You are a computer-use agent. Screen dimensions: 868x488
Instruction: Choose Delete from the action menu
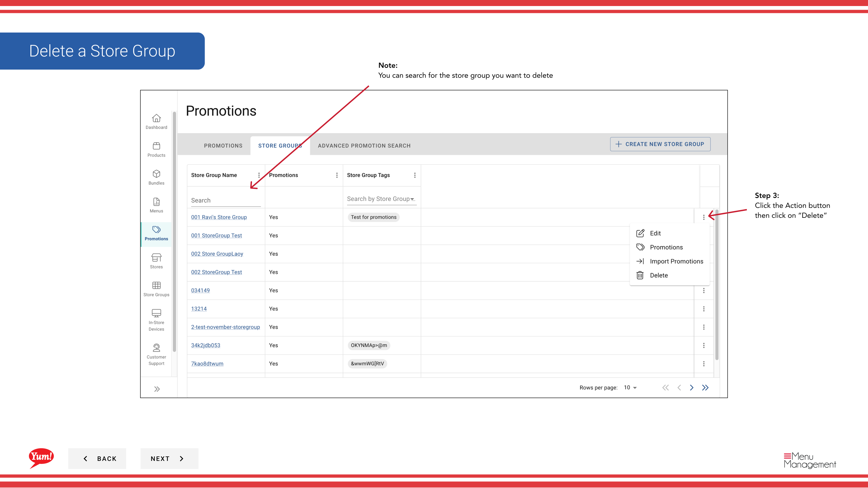[x=669, y=275]
